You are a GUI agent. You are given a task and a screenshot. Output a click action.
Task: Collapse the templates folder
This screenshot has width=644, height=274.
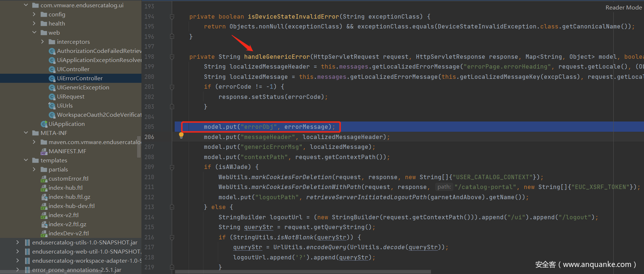(26, 160)
